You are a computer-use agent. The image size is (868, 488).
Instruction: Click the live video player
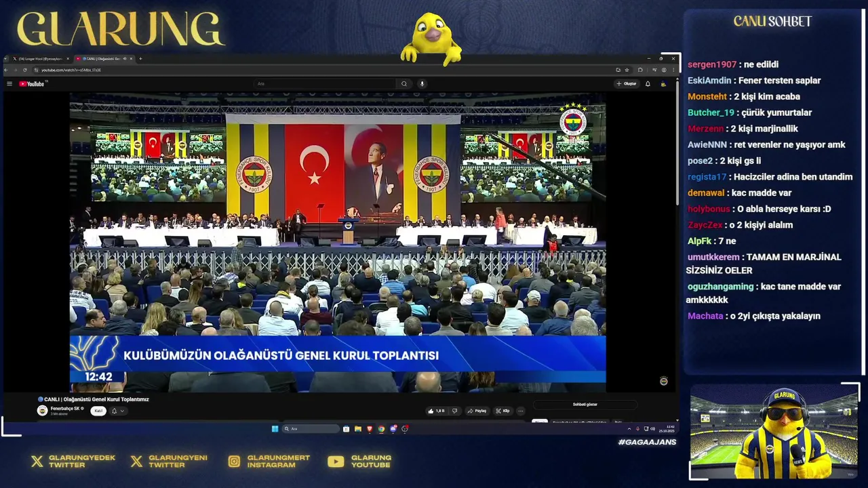(x=338, y=242)
